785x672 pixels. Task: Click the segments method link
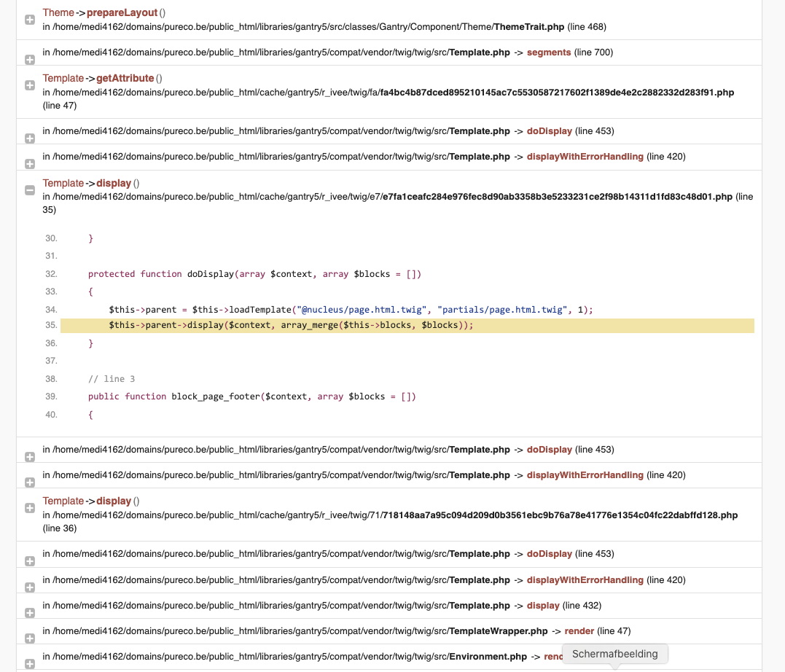[549, 52]
